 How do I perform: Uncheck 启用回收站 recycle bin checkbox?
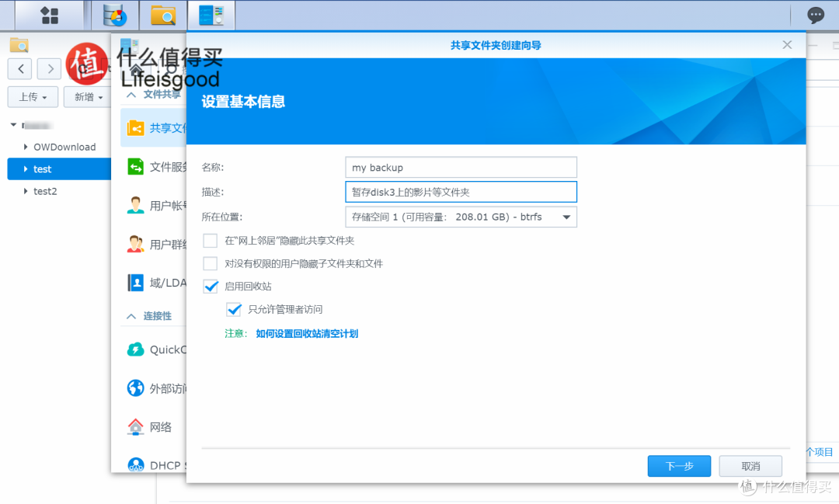click(x=211, y=287)
